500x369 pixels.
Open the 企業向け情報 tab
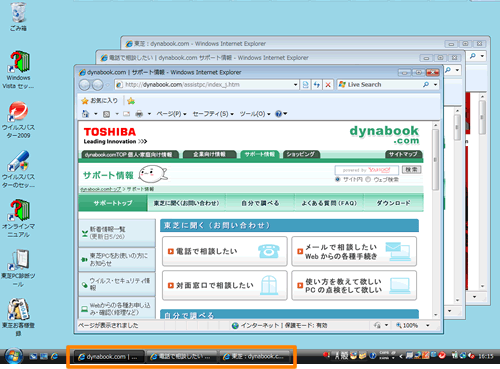(209, 154)
